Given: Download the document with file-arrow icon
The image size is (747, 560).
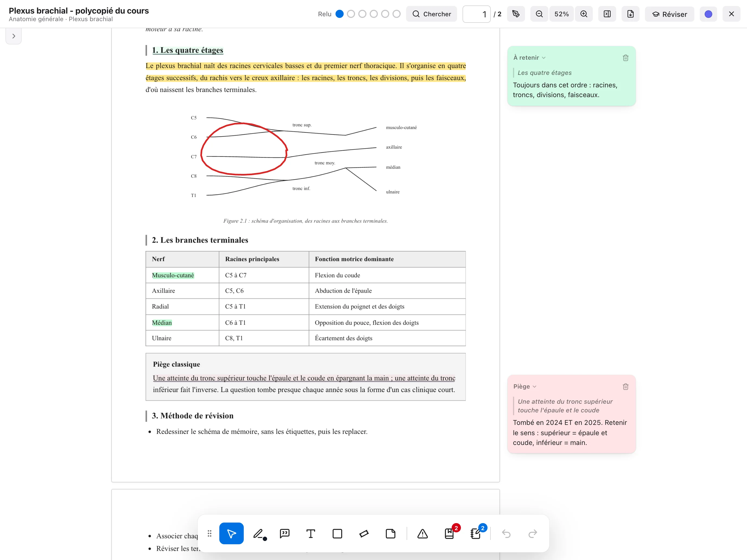Looking at the screenshot, I should 631,14.
